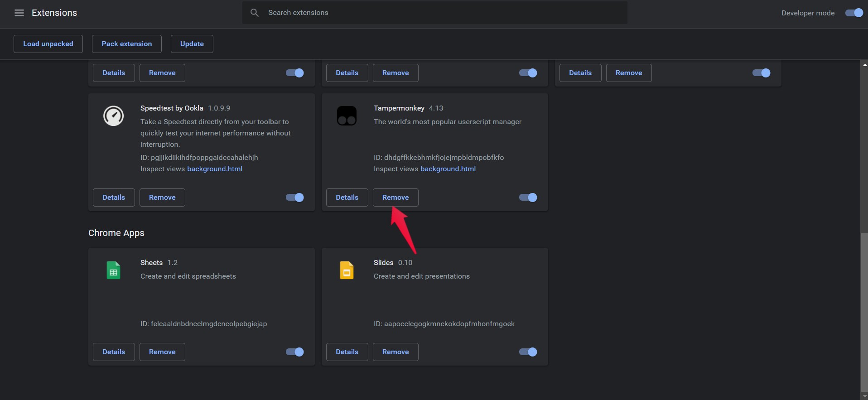
Task: Click the Tampermonkey extension icon
Action: coord(347,116)
